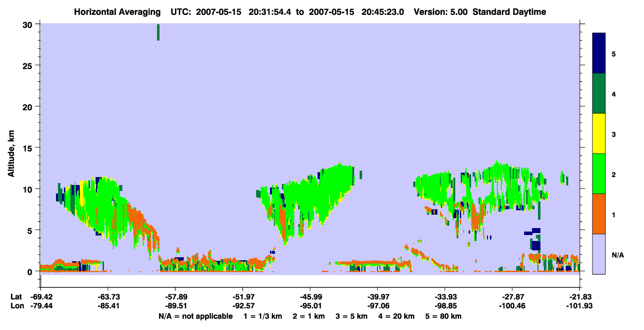
Task: Click the 'Lon' row label
Action: pos(16,306)
